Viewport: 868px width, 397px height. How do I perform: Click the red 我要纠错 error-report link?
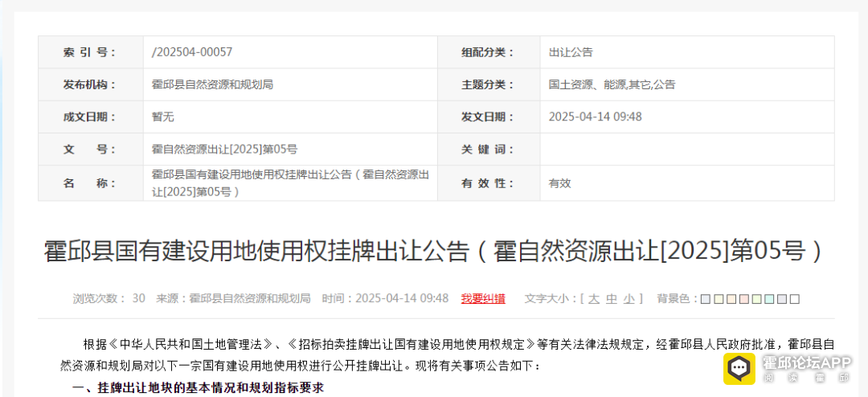483,298
